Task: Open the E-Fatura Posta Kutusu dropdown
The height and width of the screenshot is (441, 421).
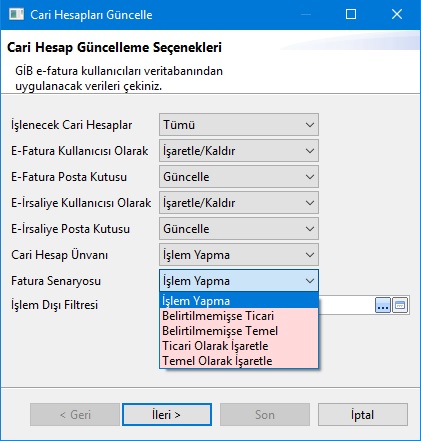Action: [x=239, y=177]
